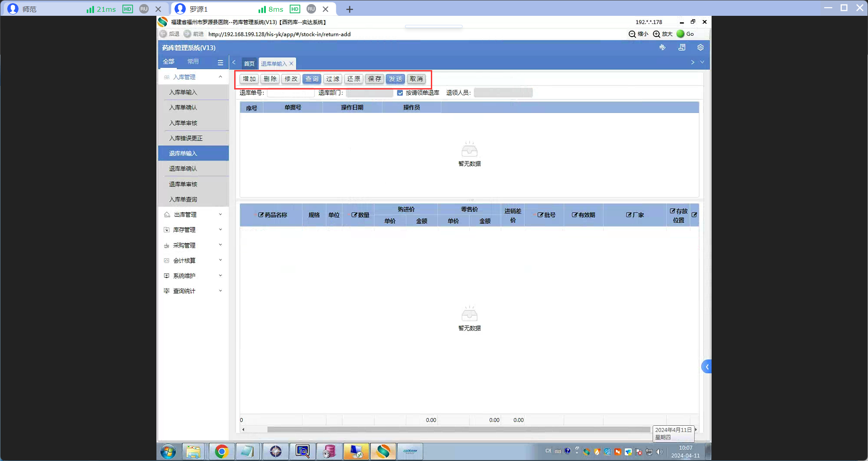Click the 取消 button

tap(416, 79)
